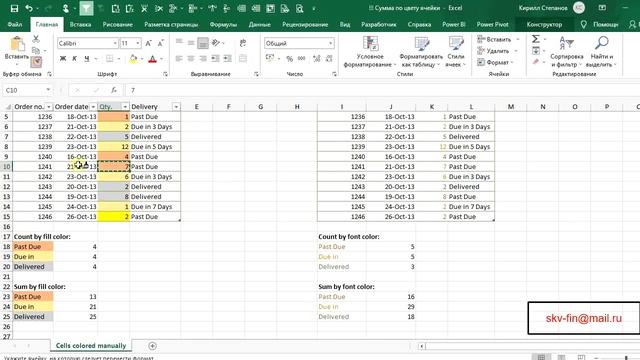Click the insert function fx icon

pos(114,90)
